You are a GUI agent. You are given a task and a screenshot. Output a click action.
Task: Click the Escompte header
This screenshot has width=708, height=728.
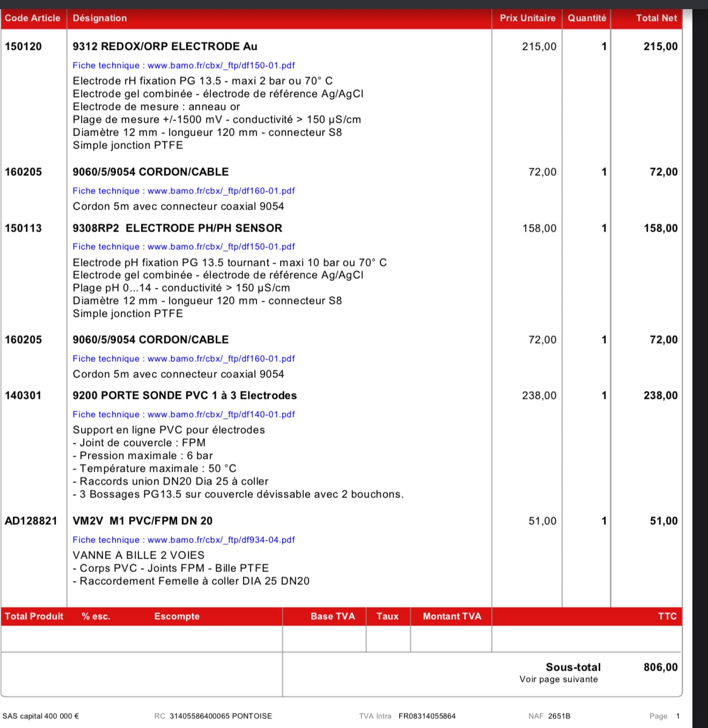tap(177, 616)
